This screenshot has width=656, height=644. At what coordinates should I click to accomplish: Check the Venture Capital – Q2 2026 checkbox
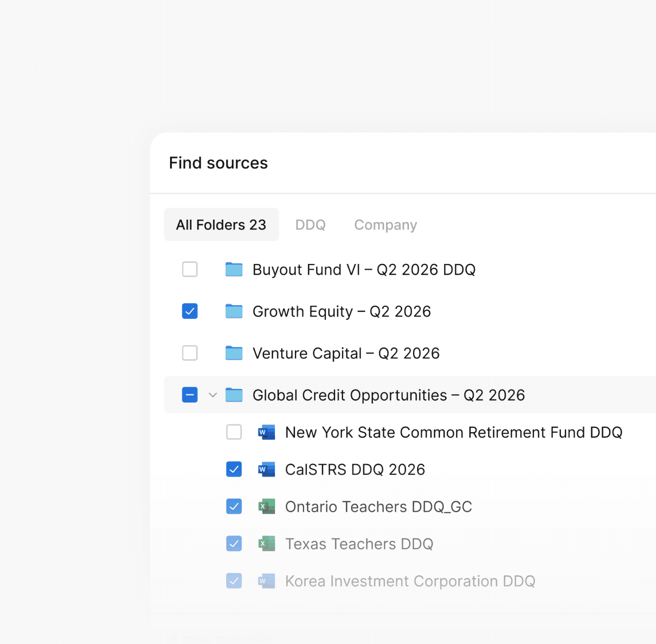pos(190,353)
